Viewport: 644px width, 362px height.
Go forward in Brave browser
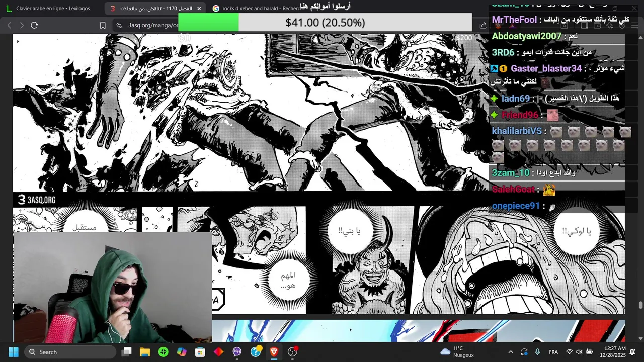(x=22, y=25)
